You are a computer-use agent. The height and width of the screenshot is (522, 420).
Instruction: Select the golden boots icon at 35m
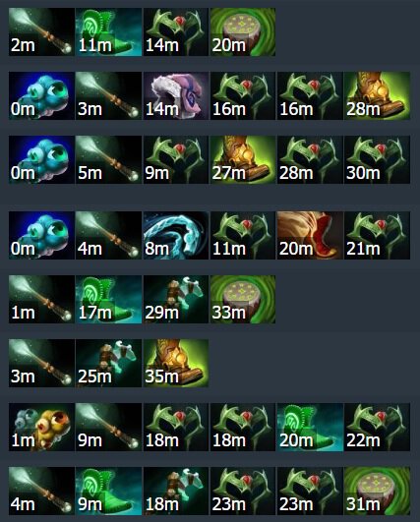coord(175,363)
